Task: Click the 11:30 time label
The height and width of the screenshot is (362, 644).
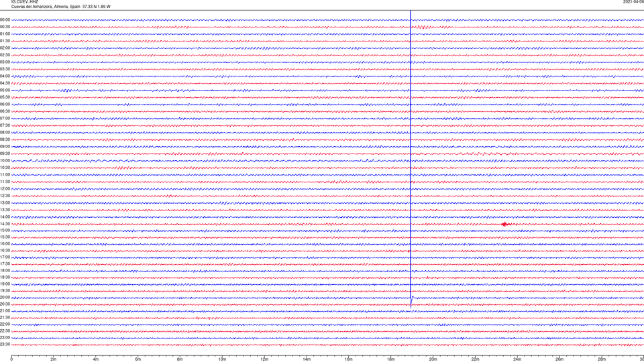Action: (5, 182)
